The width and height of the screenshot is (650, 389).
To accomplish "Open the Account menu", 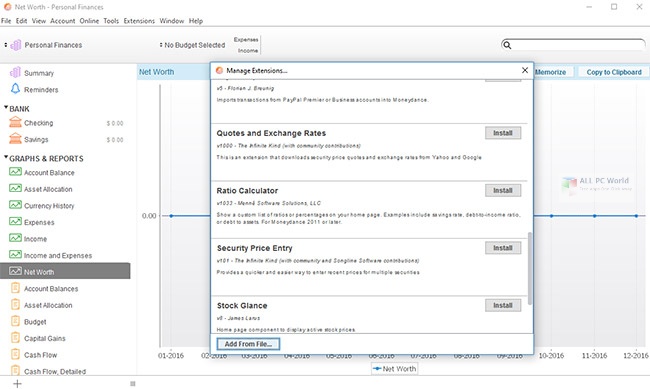I will pos(63,21).
